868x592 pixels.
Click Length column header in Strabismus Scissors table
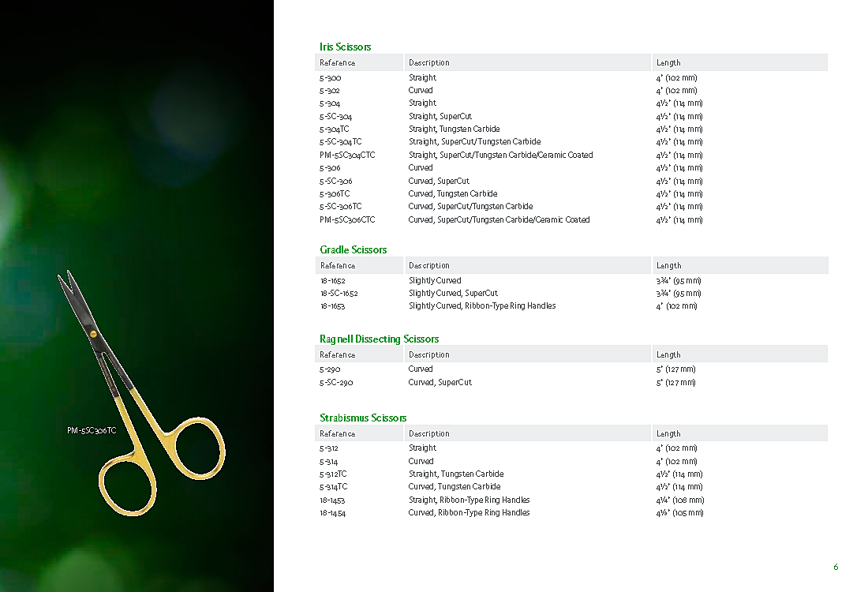click(x=668, y=434)
